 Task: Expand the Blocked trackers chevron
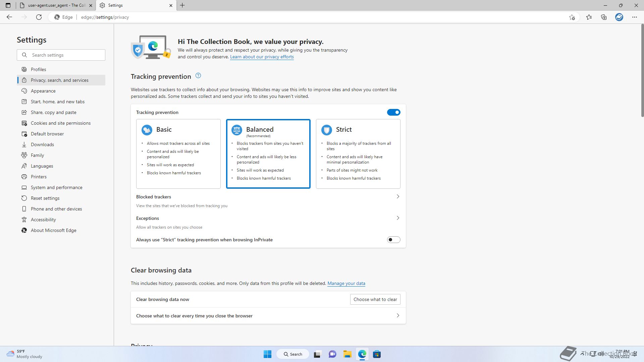click(x=398, y=197)
